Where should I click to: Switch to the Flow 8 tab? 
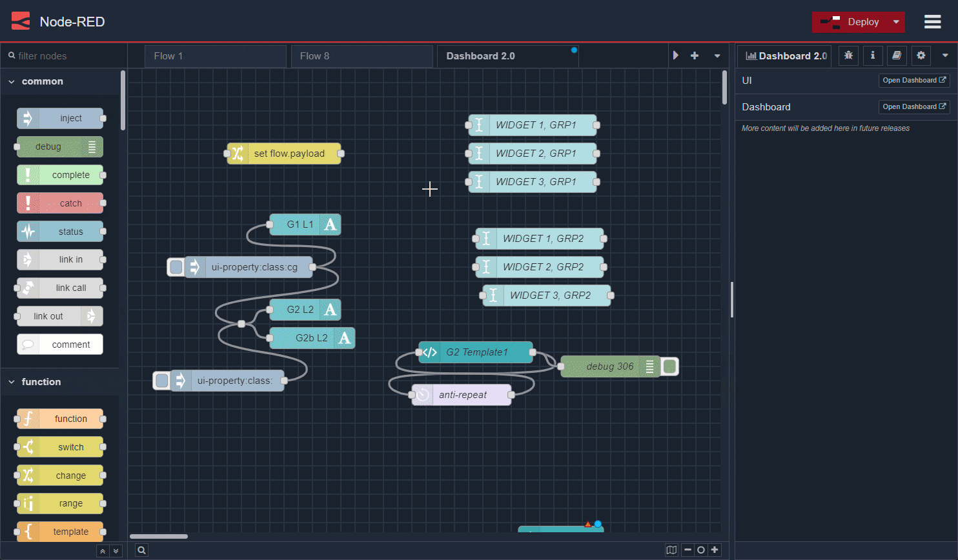point(315,56)
